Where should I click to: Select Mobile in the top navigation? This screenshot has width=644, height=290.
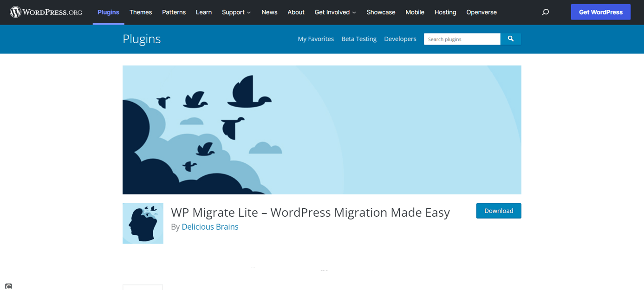pyautogui.click(x=415, y=12)
